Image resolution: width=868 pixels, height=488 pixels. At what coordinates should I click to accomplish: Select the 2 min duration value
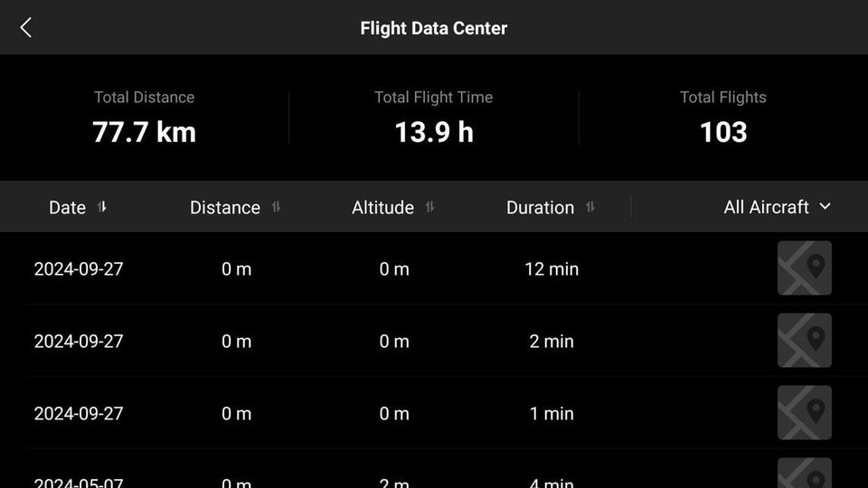[552, 342]
